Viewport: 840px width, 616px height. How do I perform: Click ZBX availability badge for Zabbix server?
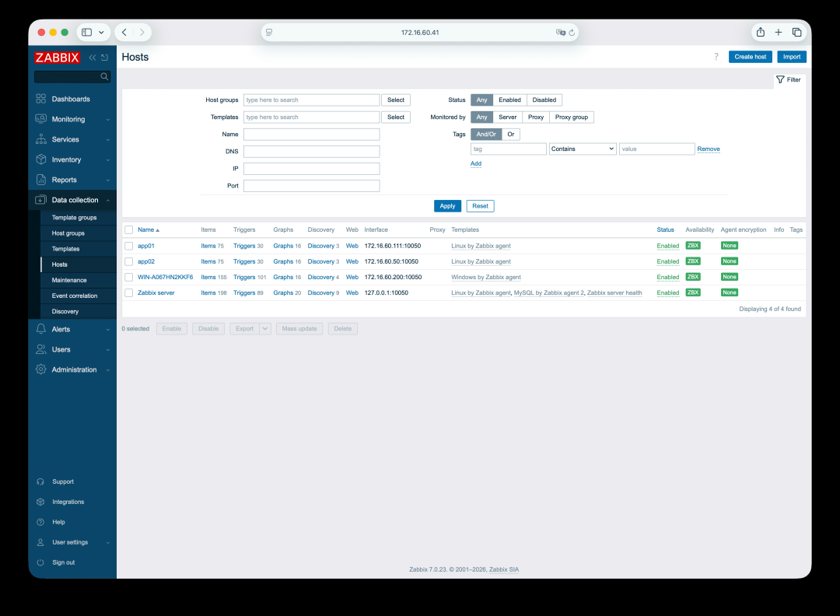click(x=693, y=292)
